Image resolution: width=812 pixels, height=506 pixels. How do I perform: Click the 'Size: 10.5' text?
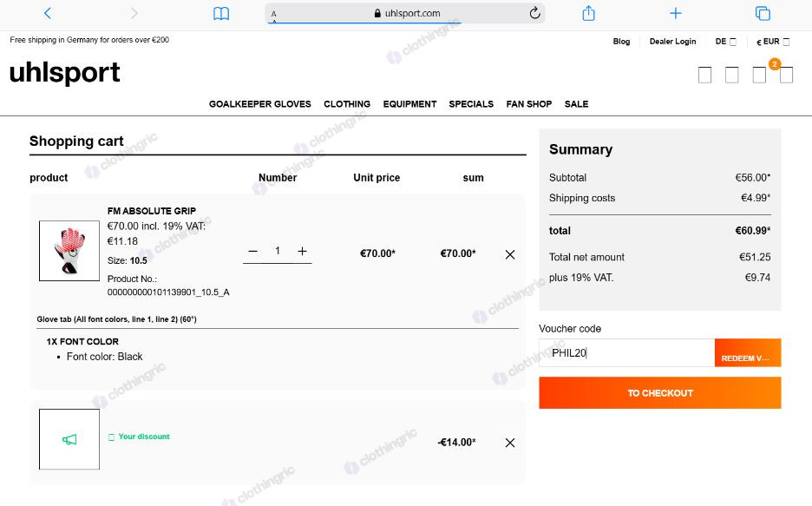(x=128, y=260)
